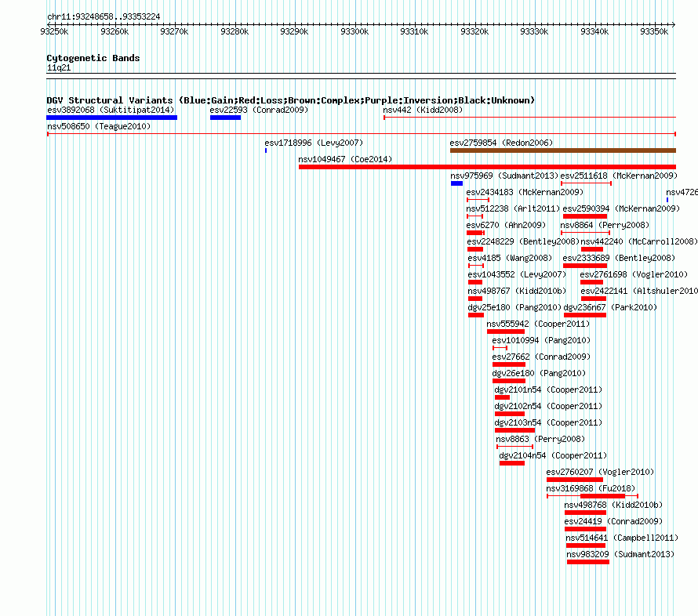Click the 93350k ruler position

(654, 31)
